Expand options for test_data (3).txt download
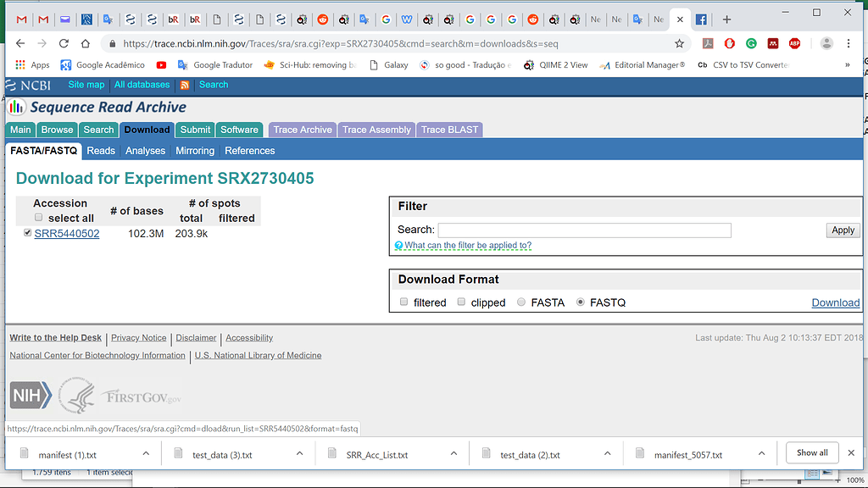This screenshot has width=868, height=488. click(299, 454)
